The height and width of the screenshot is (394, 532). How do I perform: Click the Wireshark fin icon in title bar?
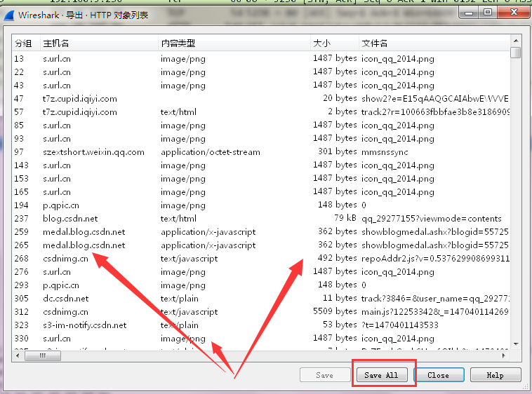(9, 15)
